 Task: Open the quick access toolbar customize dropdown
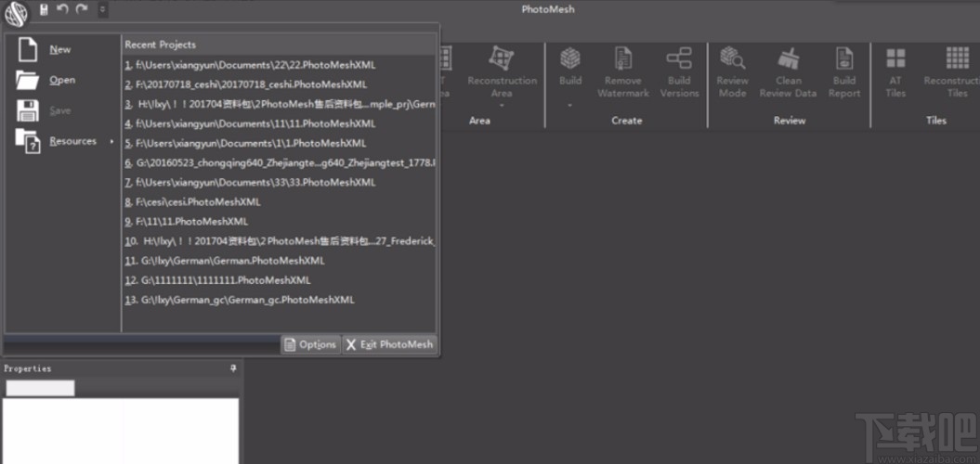103,9
